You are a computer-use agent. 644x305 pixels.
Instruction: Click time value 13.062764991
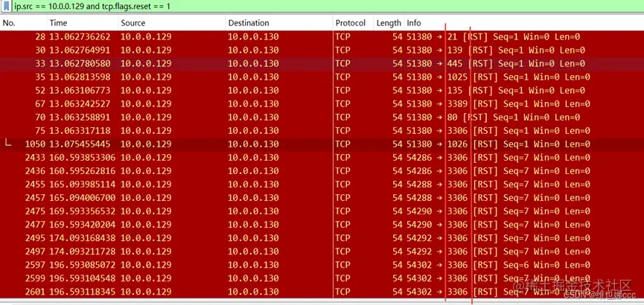coord(80,50)
